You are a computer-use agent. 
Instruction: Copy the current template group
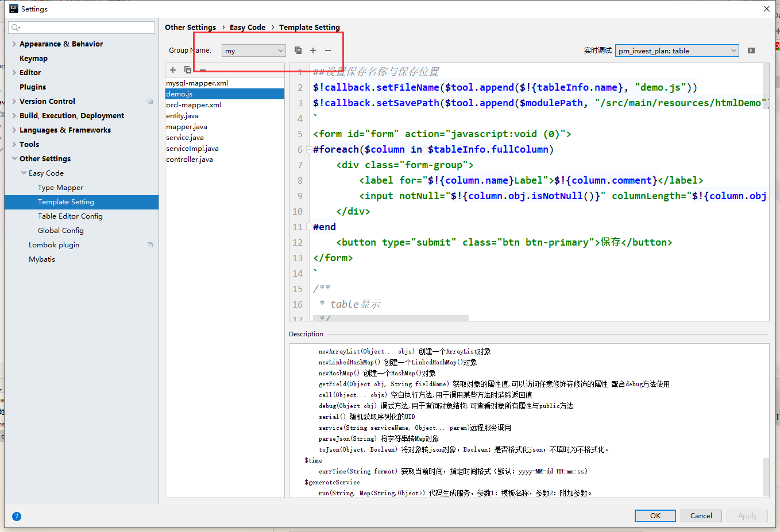point(298,51)
